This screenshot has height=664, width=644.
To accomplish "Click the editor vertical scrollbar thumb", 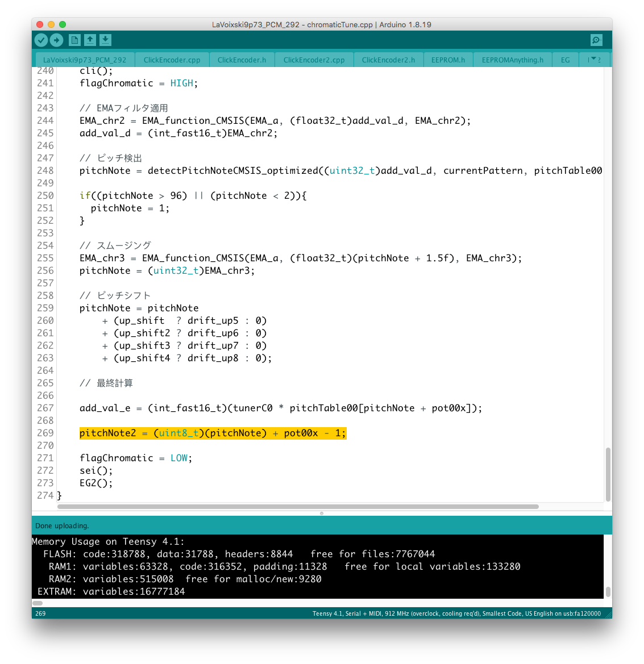I will 608,474.
